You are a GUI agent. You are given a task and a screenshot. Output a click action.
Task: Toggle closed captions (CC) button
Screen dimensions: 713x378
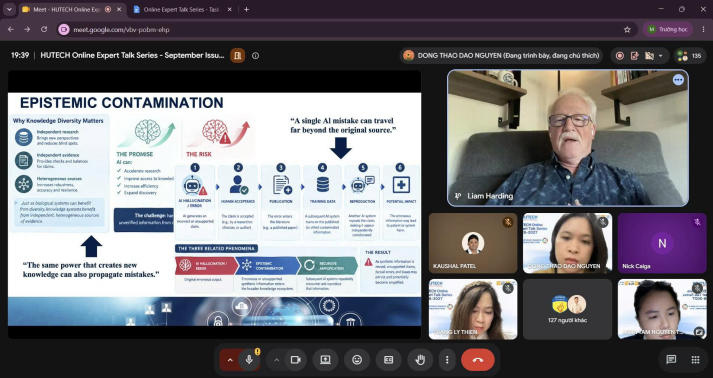pos(388,360)
